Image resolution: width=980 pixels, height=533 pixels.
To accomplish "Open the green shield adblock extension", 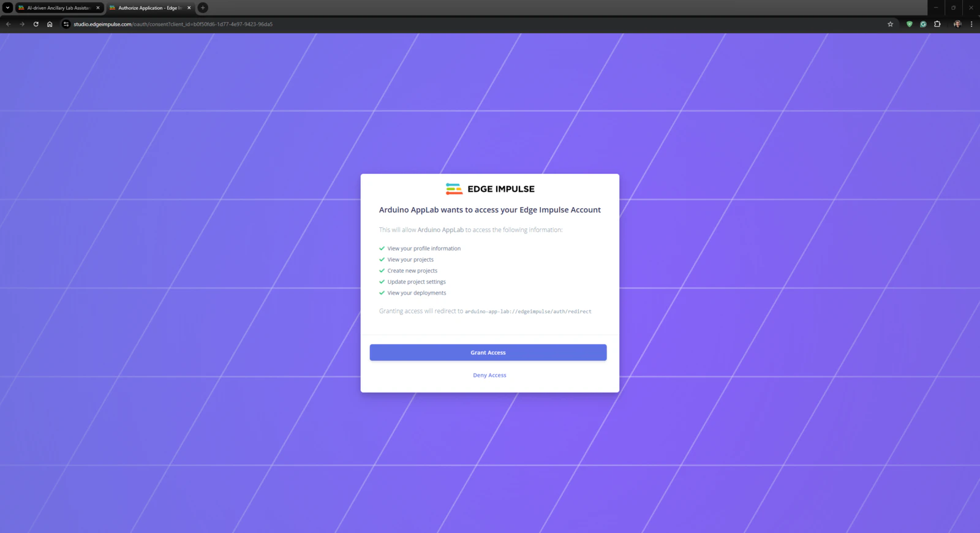I will pyautogui.click(x=910, y=25).
